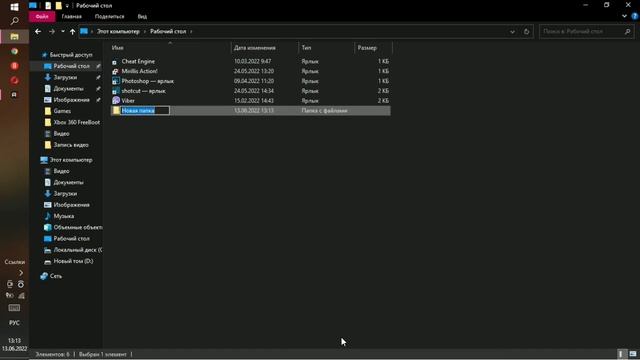Viewport: 640px width, 360px height.
Task: Launch Chrome from the taskbar
Action: 14,51
